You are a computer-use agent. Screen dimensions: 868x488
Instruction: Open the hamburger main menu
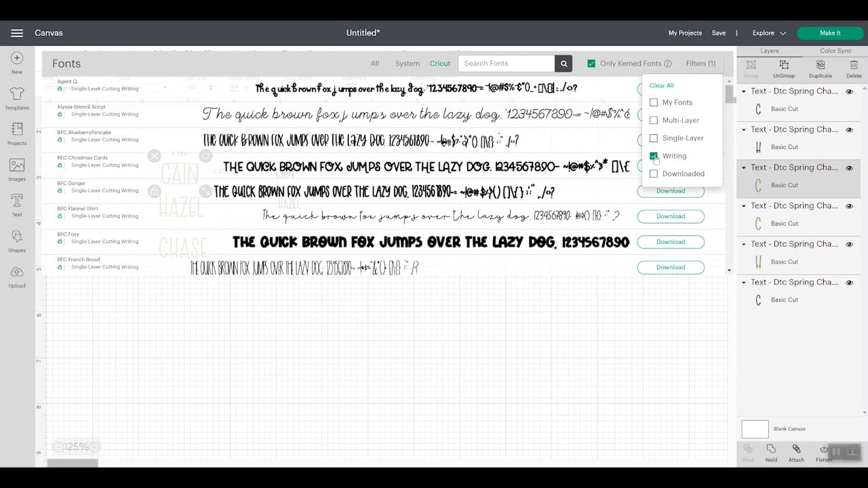(x=17, y=33)
